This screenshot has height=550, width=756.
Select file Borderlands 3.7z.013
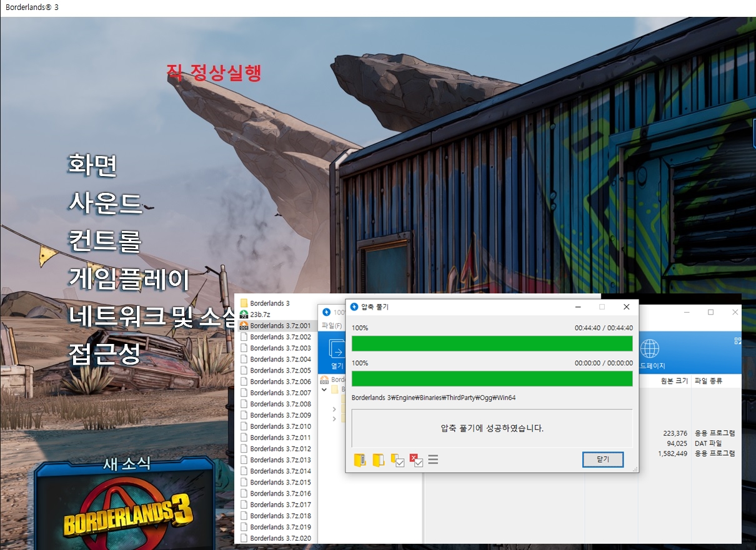(281, 460)
